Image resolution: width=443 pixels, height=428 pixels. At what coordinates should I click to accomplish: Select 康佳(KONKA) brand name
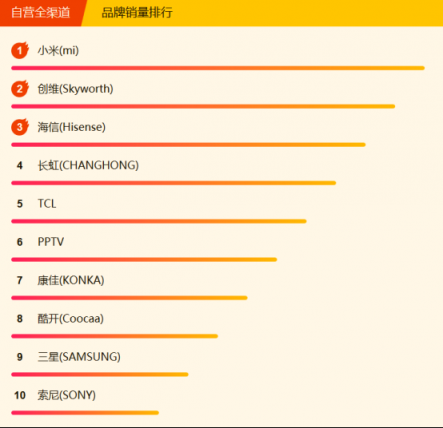[71, 280]
